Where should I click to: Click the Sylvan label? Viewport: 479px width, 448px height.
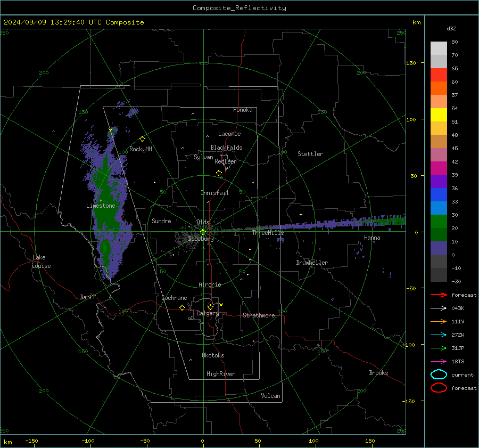coord(203,157)
